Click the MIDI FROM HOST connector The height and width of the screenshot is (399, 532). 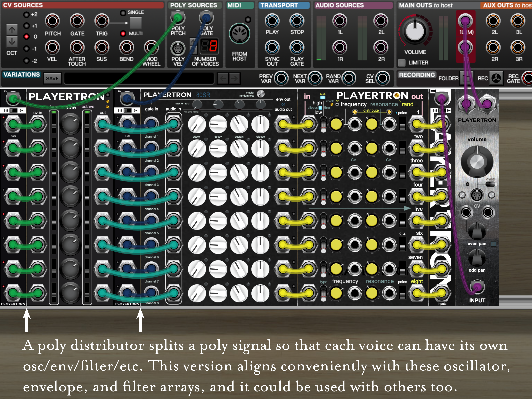(239, 34)
